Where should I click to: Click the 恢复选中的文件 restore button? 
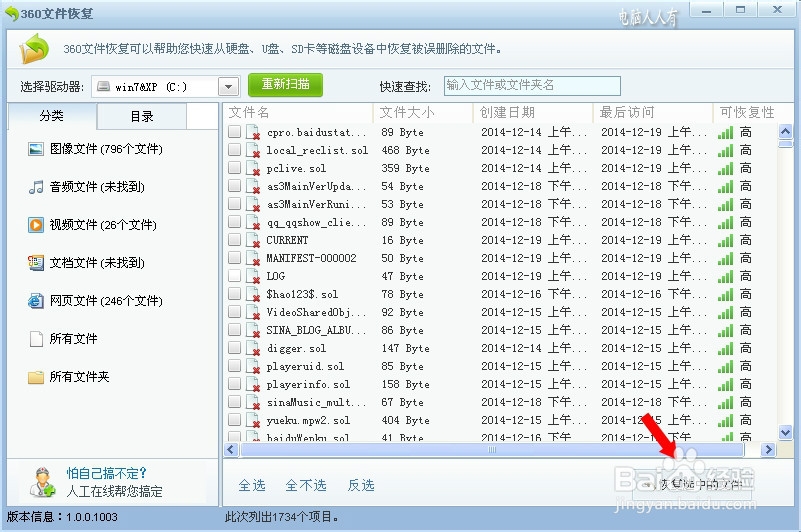[x=692, y=484]
